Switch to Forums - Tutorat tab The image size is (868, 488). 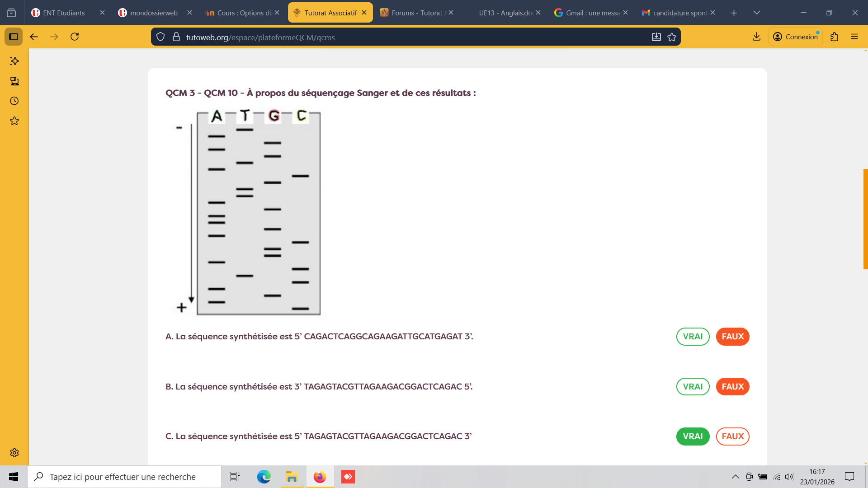(416, 13)
